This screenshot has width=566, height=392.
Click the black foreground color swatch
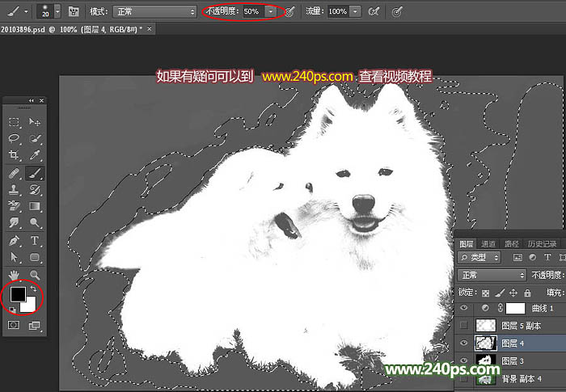[18, 294]
